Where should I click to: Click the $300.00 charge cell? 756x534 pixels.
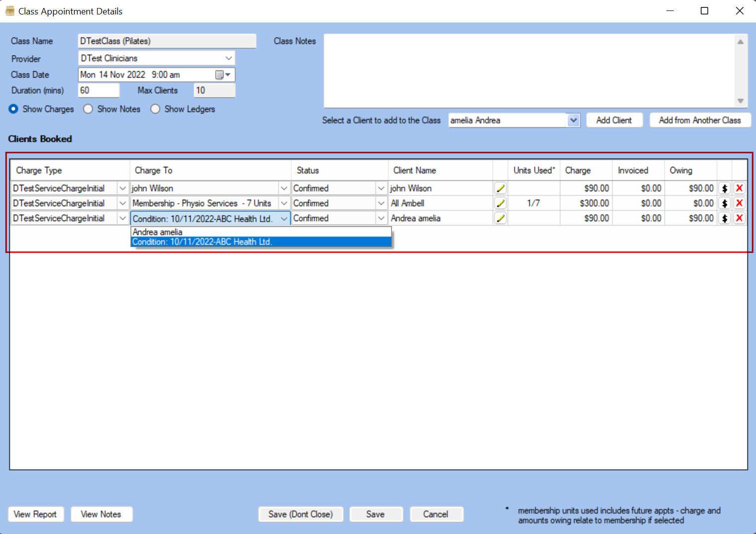point(586,203)
